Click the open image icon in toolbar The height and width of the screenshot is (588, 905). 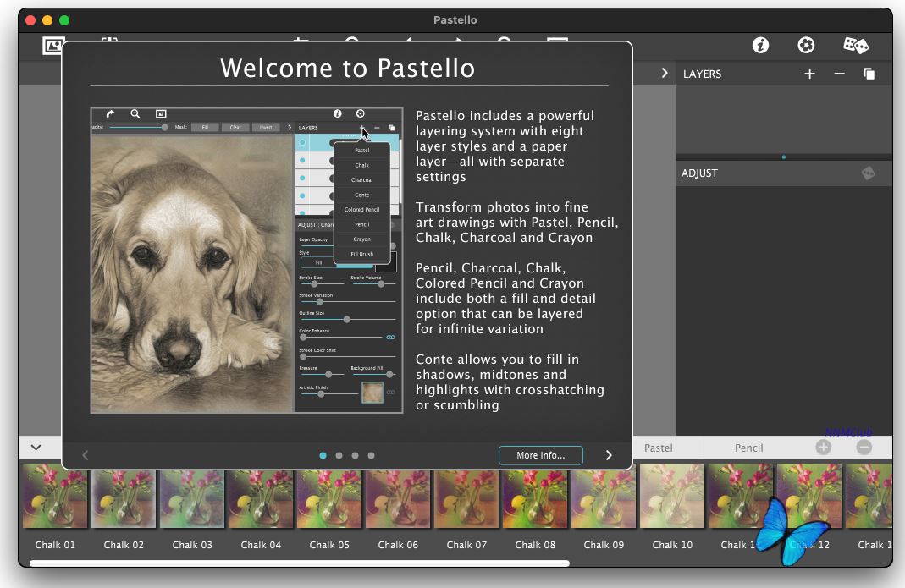(x=52, y=45)
